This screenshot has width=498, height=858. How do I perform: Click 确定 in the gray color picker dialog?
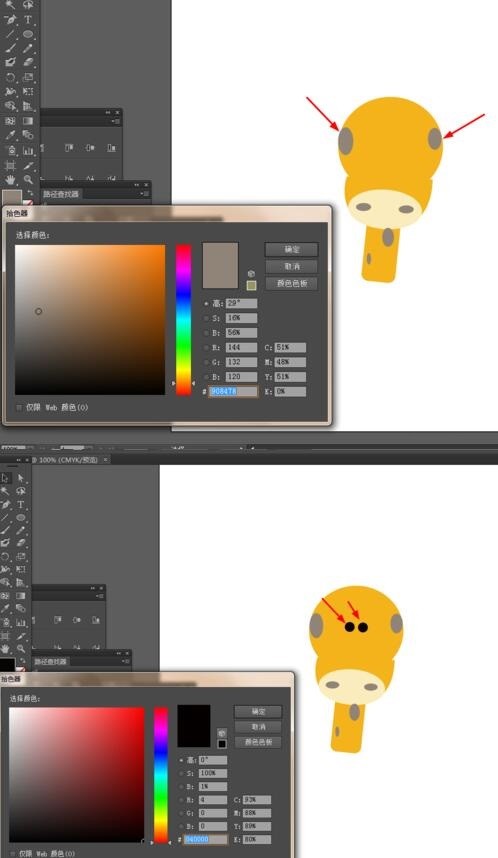point(292,250)
